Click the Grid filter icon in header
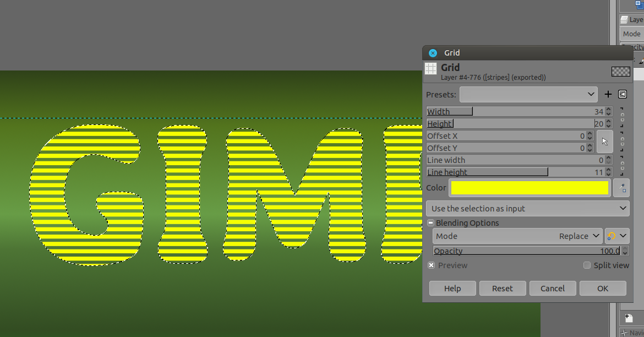 point(430,69)
